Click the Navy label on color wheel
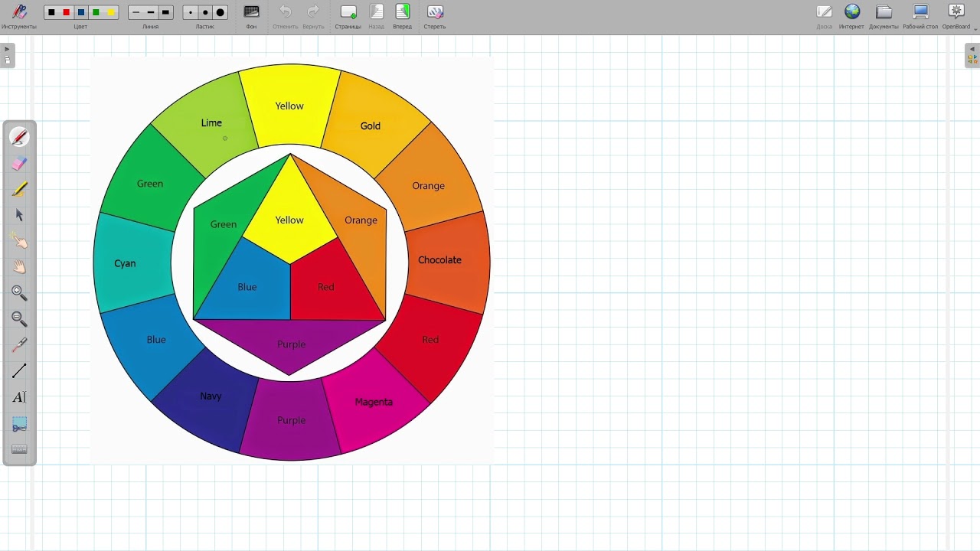980x551 pixels. [211, 396]
